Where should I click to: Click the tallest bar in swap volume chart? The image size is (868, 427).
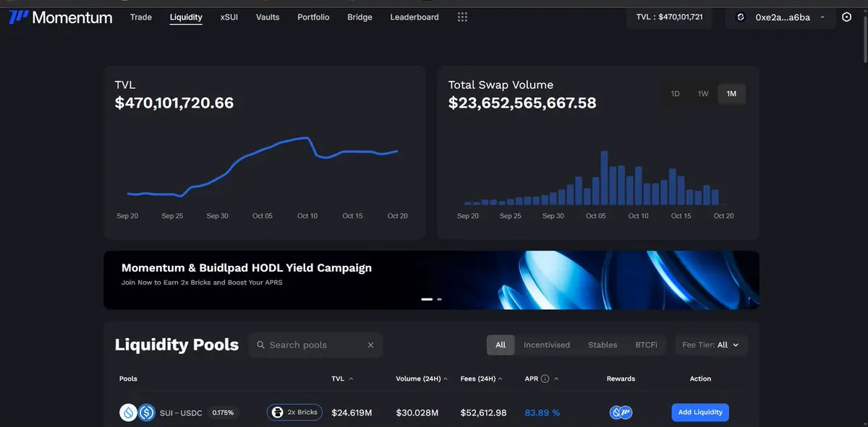[x=603, y=178]
